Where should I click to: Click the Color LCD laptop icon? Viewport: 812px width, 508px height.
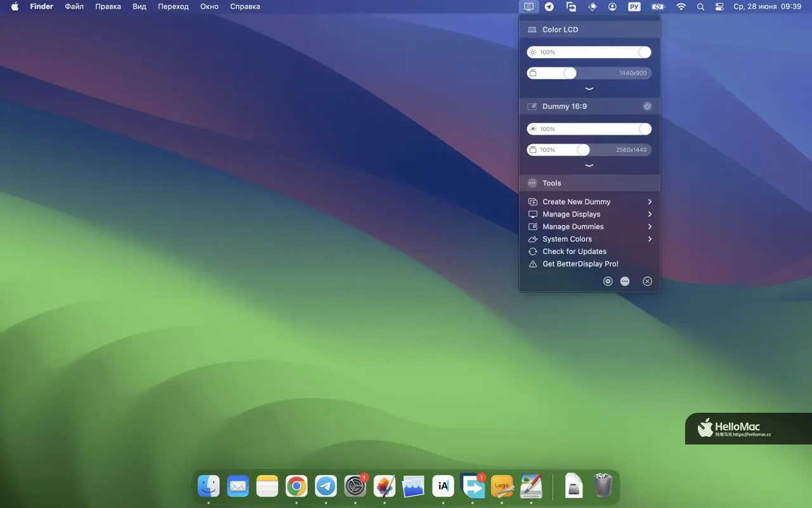click(x=532, y=30)
